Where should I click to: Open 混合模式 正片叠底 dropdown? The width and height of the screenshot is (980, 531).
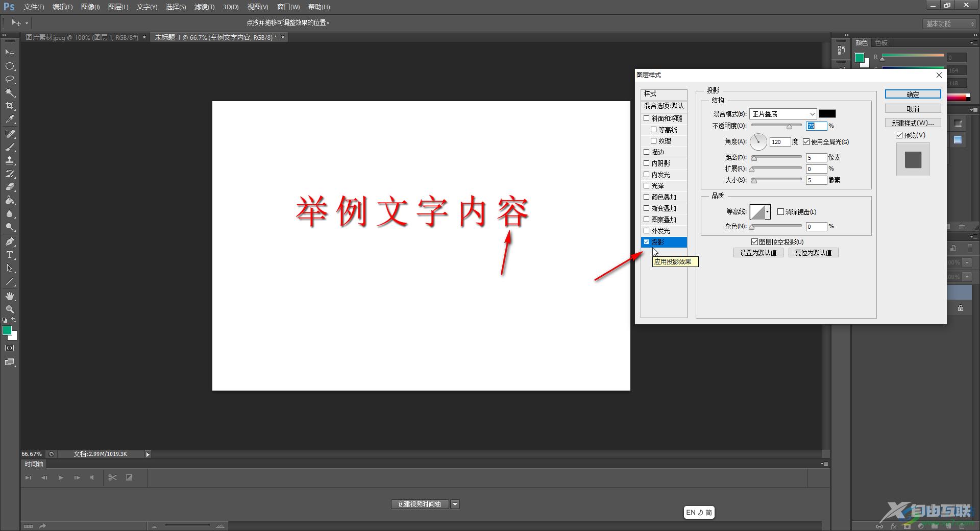[783, 114]
